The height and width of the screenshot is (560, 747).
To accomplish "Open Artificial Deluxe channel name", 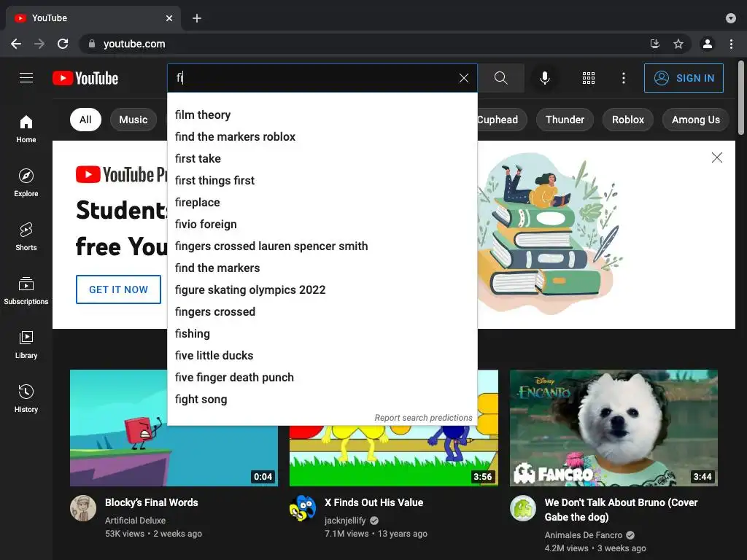I will pos(135,521).
